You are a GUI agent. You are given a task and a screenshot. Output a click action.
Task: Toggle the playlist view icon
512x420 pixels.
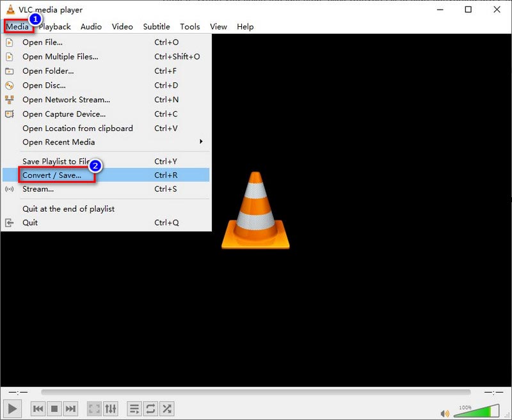coord(134,408)
